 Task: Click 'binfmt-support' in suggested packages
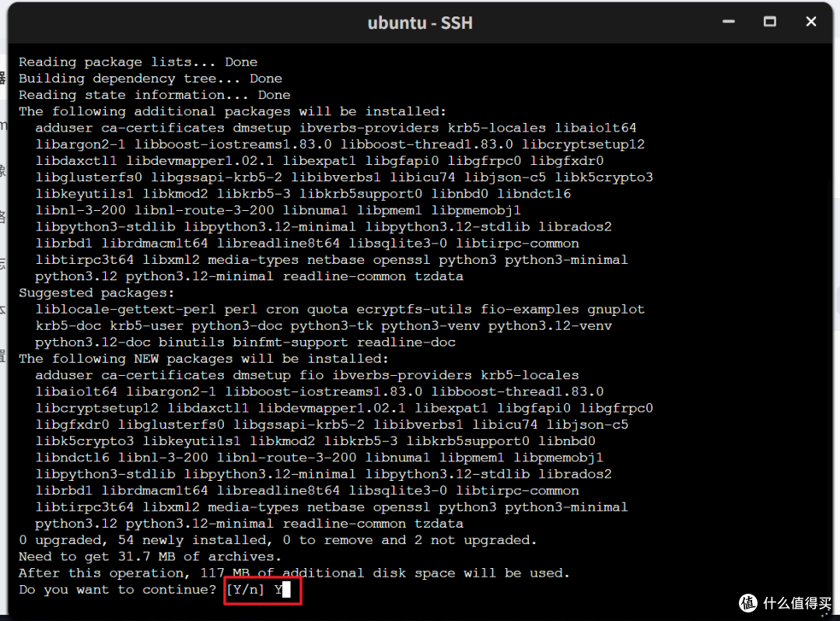(290, 342)
